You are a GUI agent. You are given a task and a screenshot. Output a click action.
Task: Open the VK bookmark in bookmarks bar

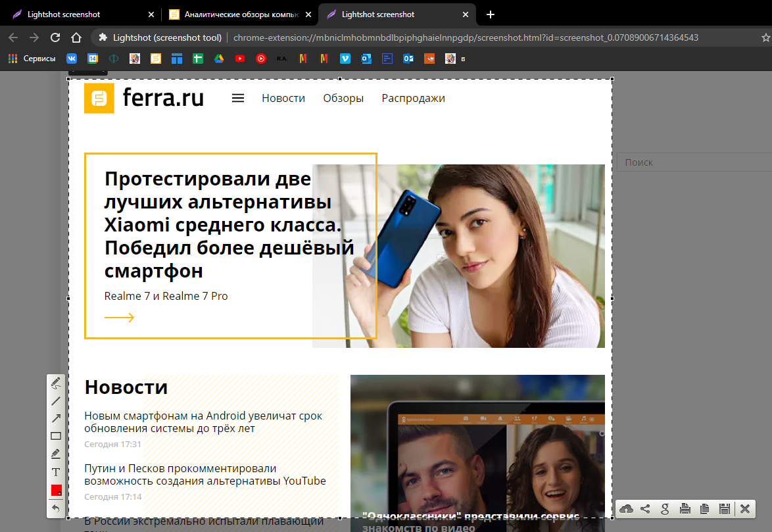tap(72, 59)
